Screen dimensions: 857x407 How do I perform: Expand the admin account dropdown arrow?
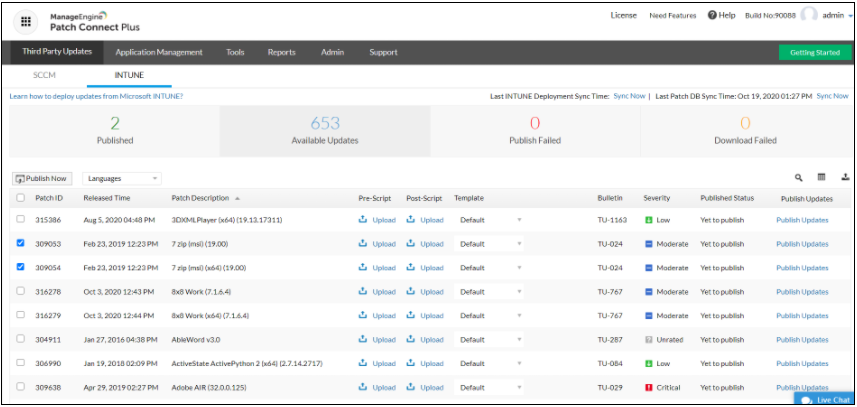pos(851,16)
